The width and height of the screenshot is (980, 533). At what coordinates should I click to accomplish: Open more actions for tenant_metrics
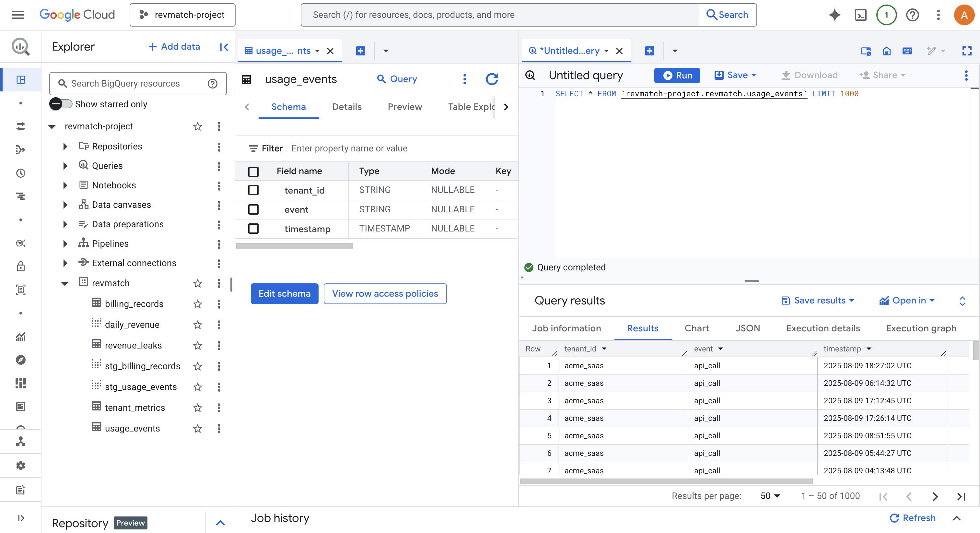click(x=219, y=408)
